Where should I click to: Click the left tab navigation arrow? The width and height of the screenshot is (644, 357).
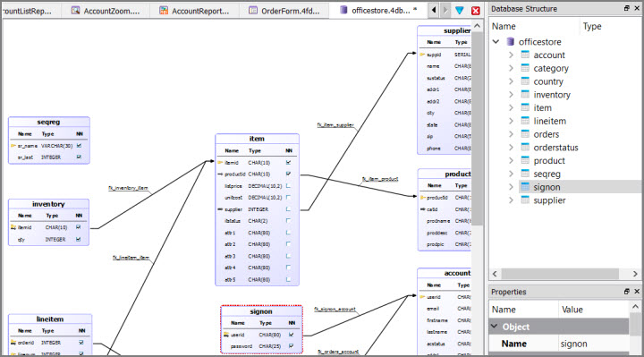434,10
